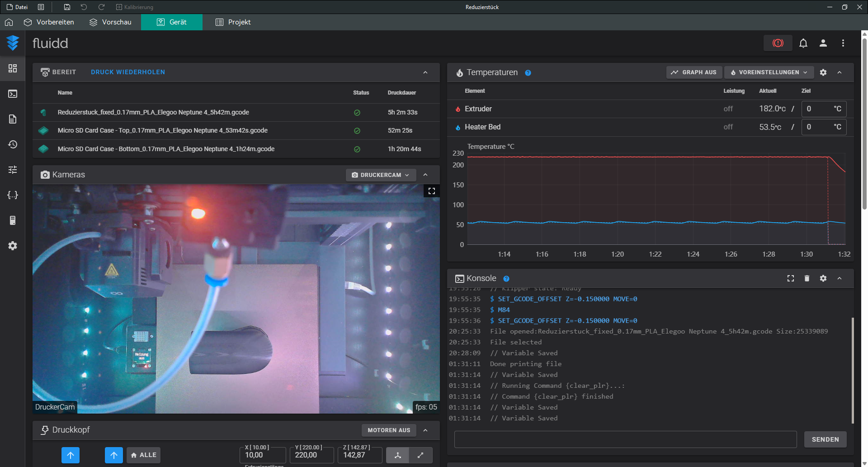The width and height of the screenshot is (868, 467).
Task: Turn the motors off
Action: (x=389, y=430)
